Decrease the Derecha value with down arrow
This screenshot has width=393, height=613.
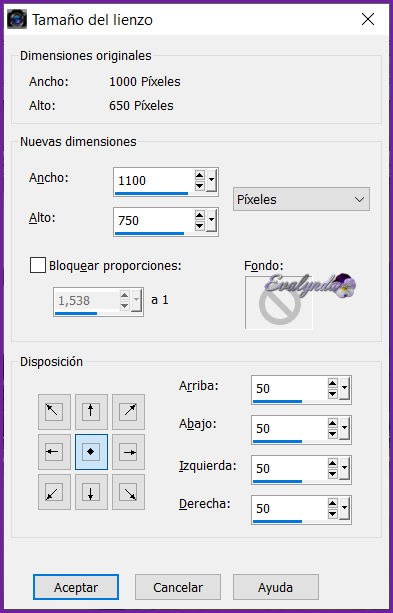coord(333,514)
